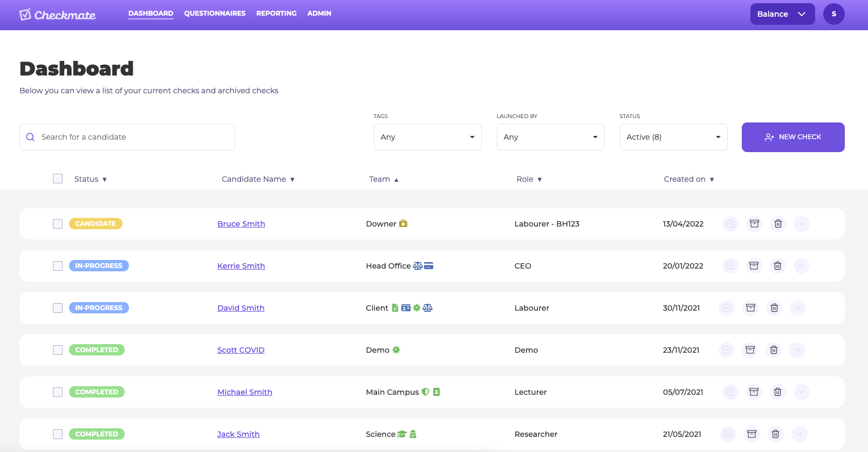Click the candidate search field
Image resolution: width=868 pixels, height=452 pixels.
[x=127, y=137]
